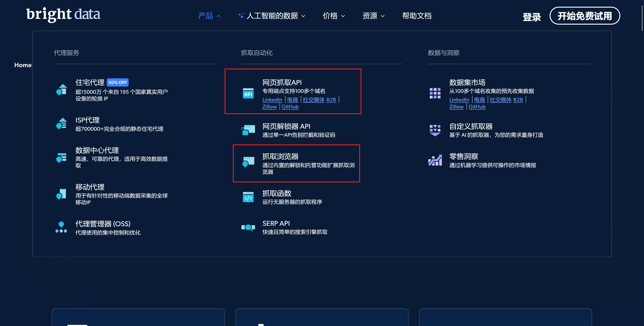The width and height of the screenshot is (644, 326).
Task: Click the 登录 link
Action: (532, 17)
